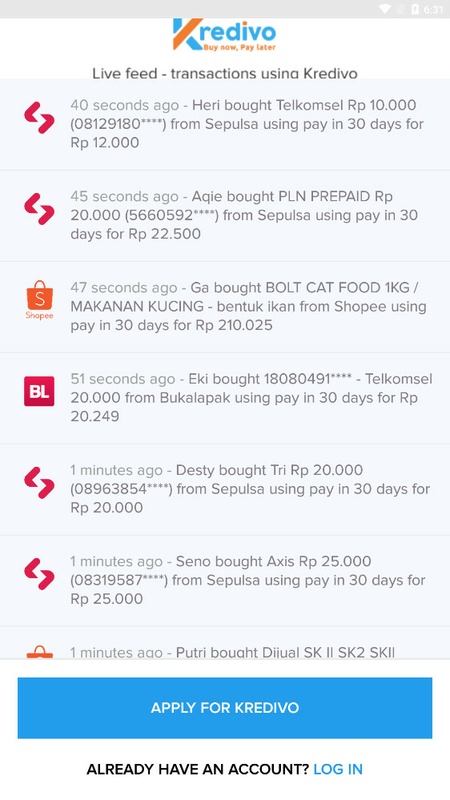The width and height of the screenshot is (450, 800).
Task: Tap the Bukalapak BL icon
Action: point(39,391)
